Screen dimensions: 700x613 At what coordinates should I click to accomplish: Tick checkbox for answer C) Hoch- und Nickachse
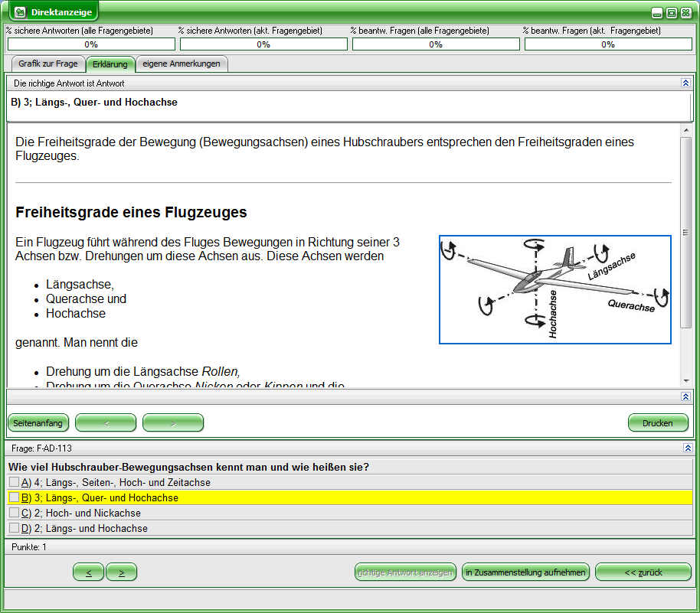coord(15,512)
